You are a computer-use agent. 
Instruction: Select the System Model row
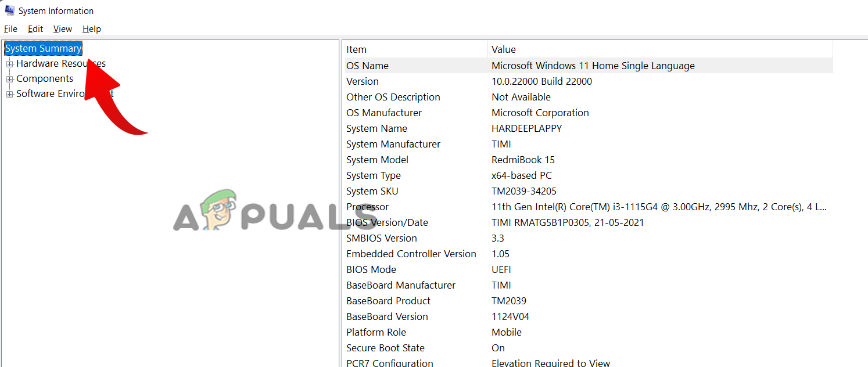tap(377, 160)
